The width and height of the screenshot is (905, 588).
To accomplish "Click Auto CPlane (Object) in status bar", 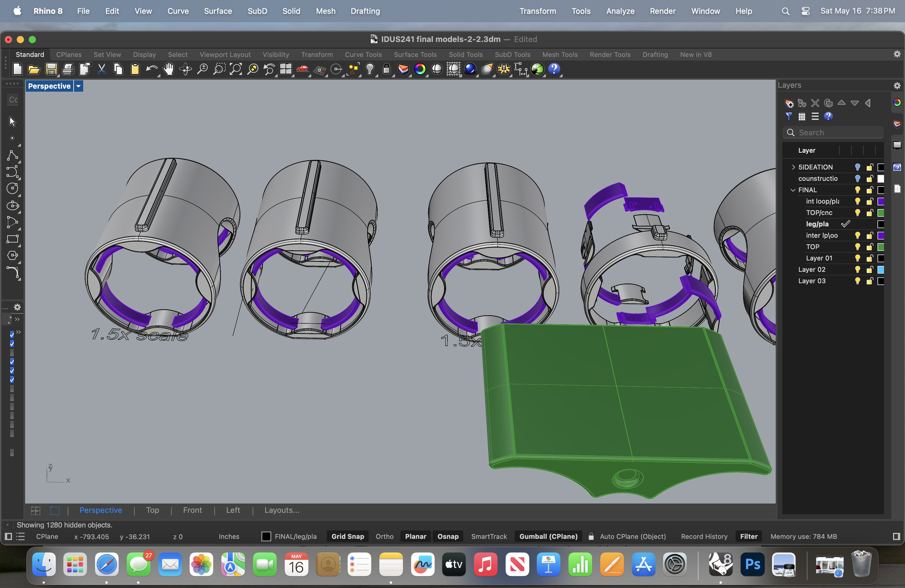I will [633, 536].
